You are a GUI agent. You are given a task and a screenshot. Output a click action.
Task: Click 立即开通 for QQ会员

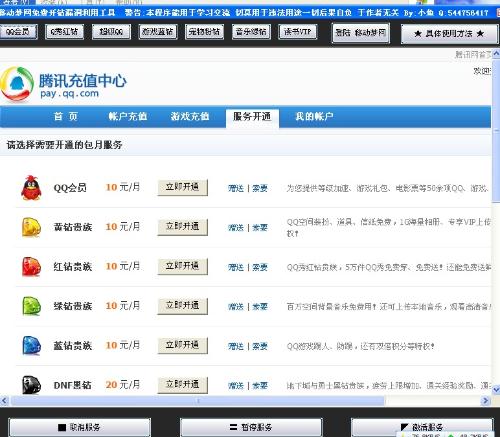182,187
